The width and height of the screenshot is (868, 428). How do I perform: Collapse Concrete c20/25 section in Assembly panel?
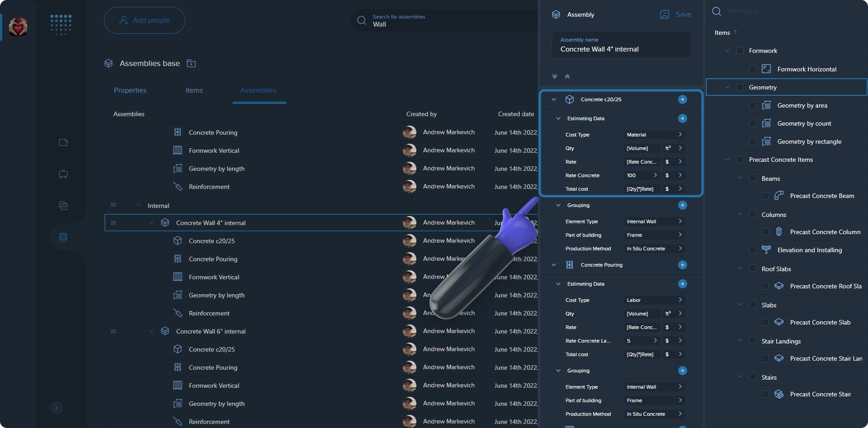pos(554,99)
